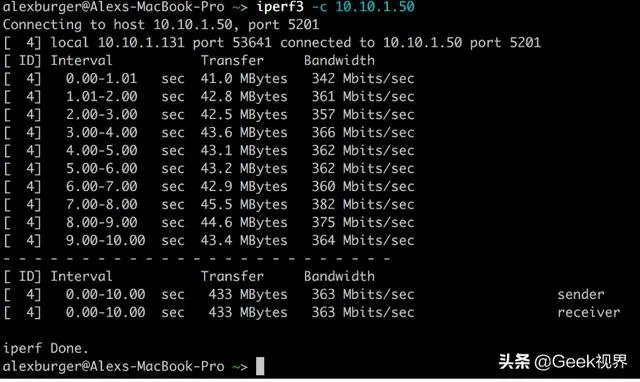
Task: Click the 10.10.1.50 address in the command
Action: tap(375, 7)
